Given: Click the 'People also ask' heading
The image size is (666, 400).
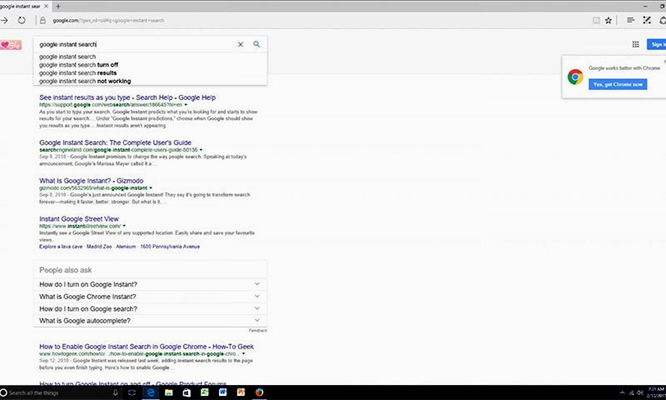Looking at the screenshot, I should [x=65, y=270].
